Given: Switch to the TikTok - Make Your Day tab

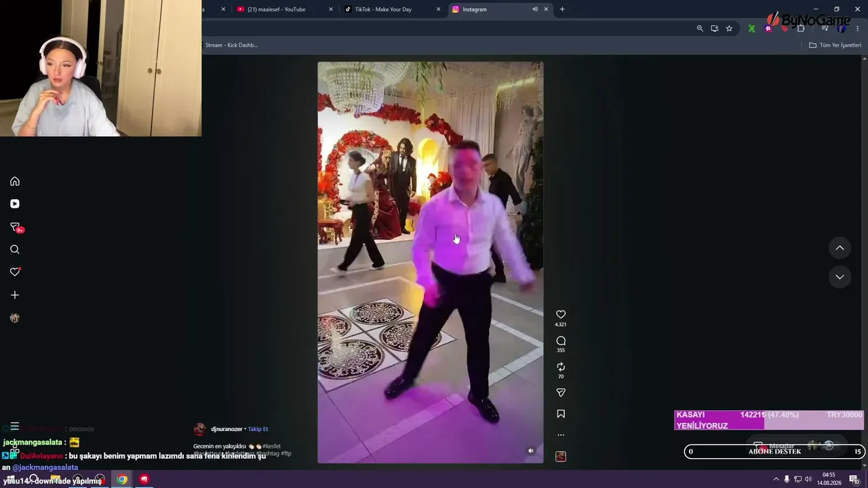Looking at the screenshot, I should pos(383,9).
